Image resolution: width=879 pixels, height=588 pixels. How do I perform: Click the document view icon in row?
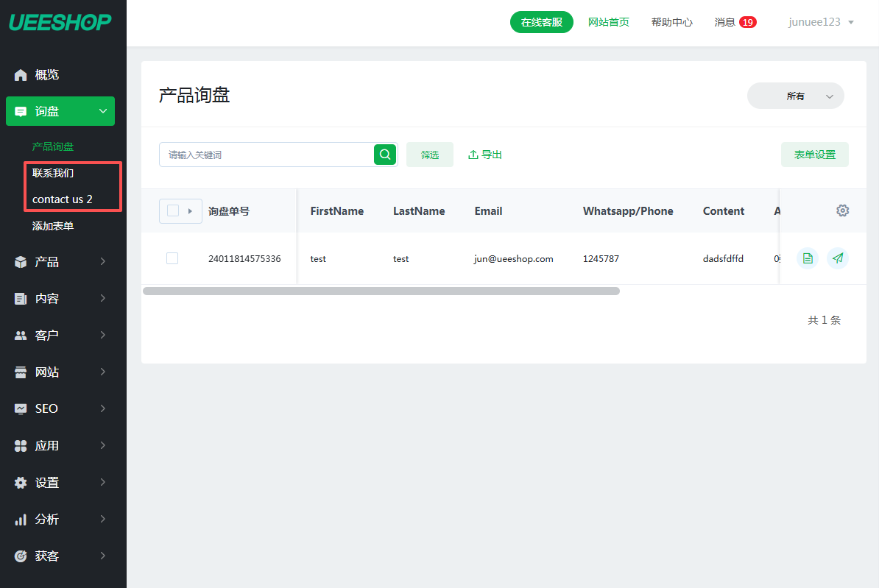click(x=808, y=258)
